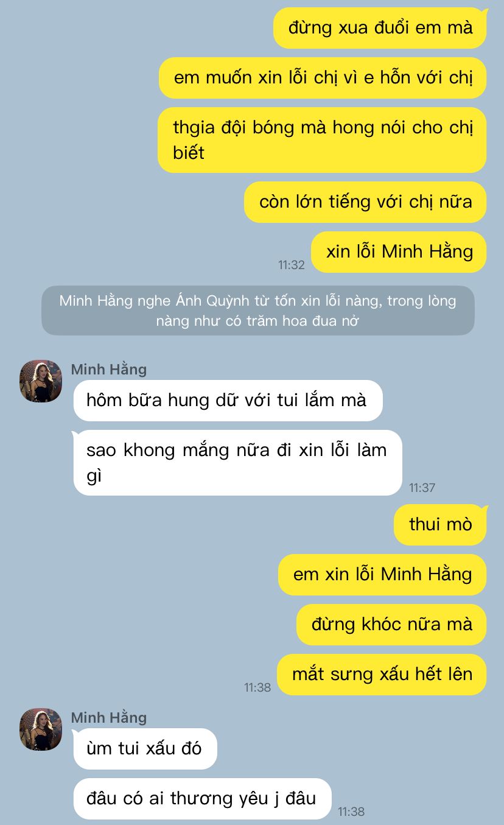
Task: Tap the "mắt sưng xấu hết lên" bubble
Action: tap(382, 675)
